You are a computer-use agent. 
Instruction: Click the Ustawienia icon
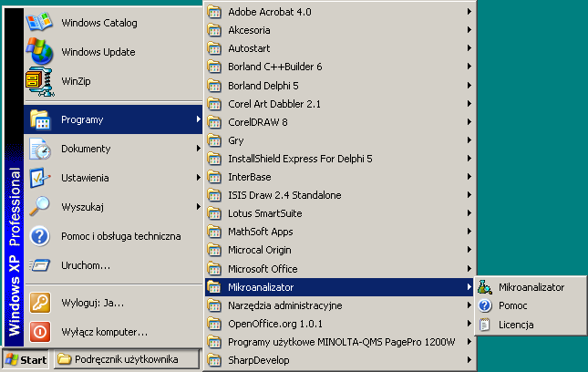40,178
